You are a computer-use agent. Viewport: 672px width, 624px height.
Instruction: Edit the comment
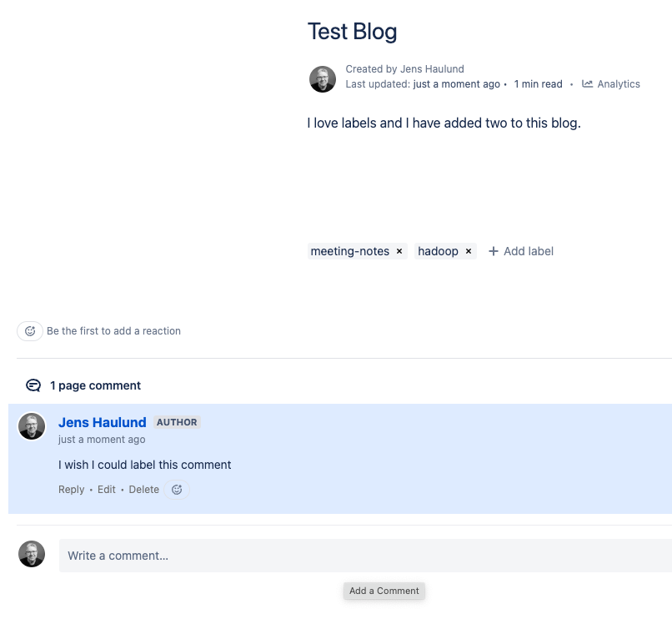[107, 490]
